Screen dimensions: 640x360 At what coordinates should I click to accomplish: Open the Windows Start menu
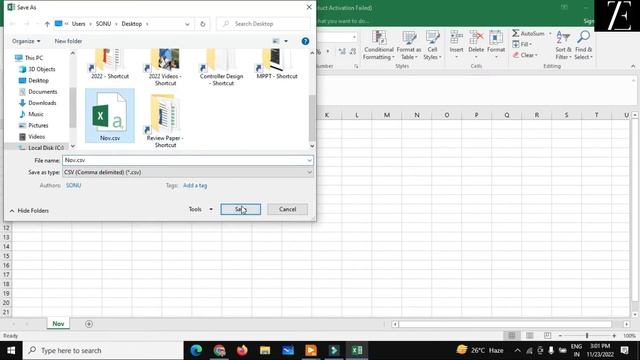(11, 351)
